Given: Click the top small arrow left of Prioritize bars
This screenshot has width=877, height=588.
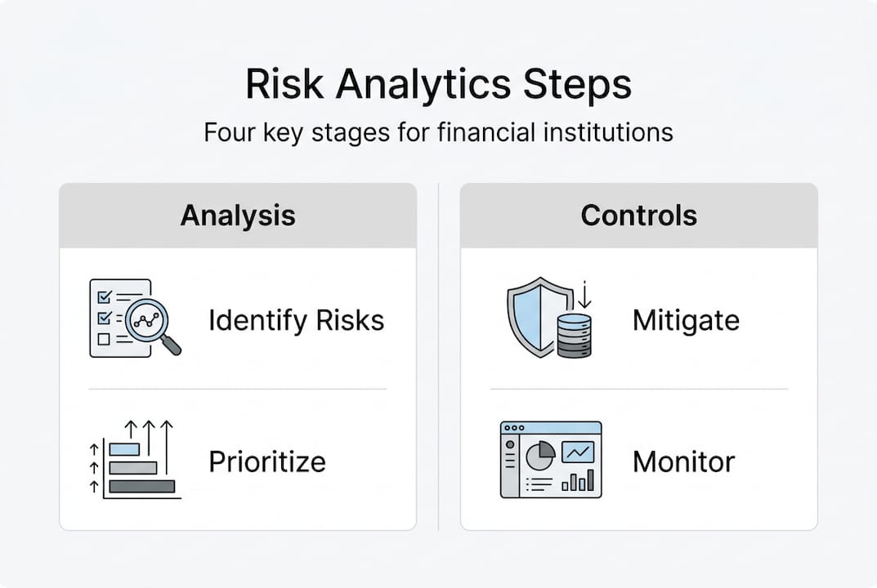Looking at the screenshot, I should [x=93, y=448].
